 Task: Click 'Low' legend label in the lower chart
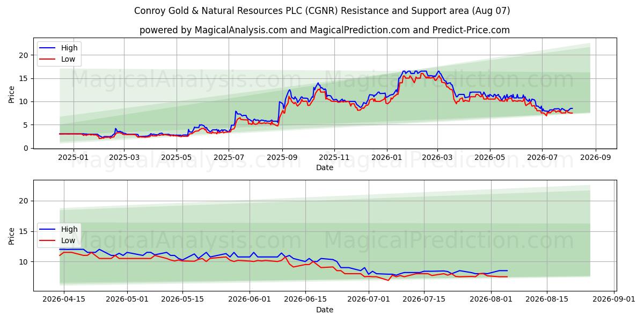coord(68,240)
